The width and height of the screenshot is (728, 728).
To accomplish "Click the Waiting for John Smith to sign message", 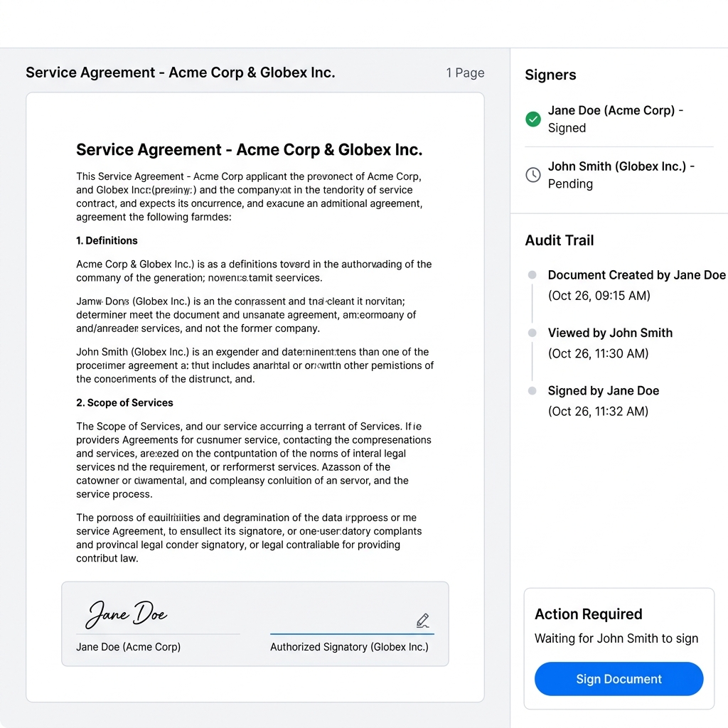I will point(616,638).
